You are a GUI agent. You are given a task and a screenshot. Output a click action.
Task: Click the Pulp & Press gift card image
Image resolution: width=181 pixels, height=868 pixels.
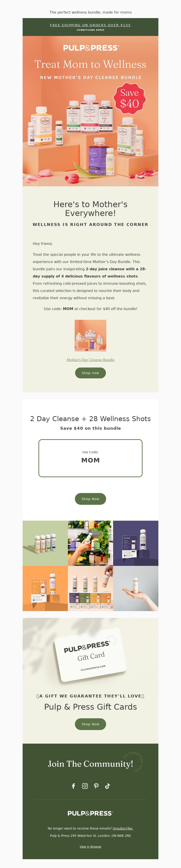click(x=90, y=654)
